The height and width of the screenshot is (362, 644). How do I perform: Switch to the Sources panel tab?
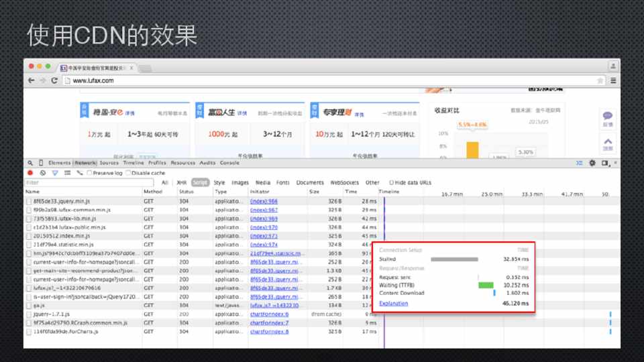pyautogui.click(x=109, y=163)
